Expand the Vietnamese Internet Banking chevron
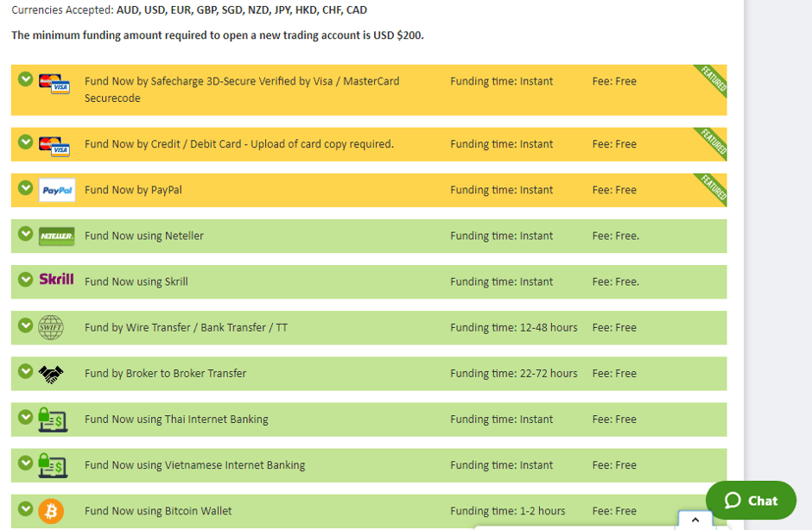Viewport: 812px width, 530px height. tap(25, 463)
